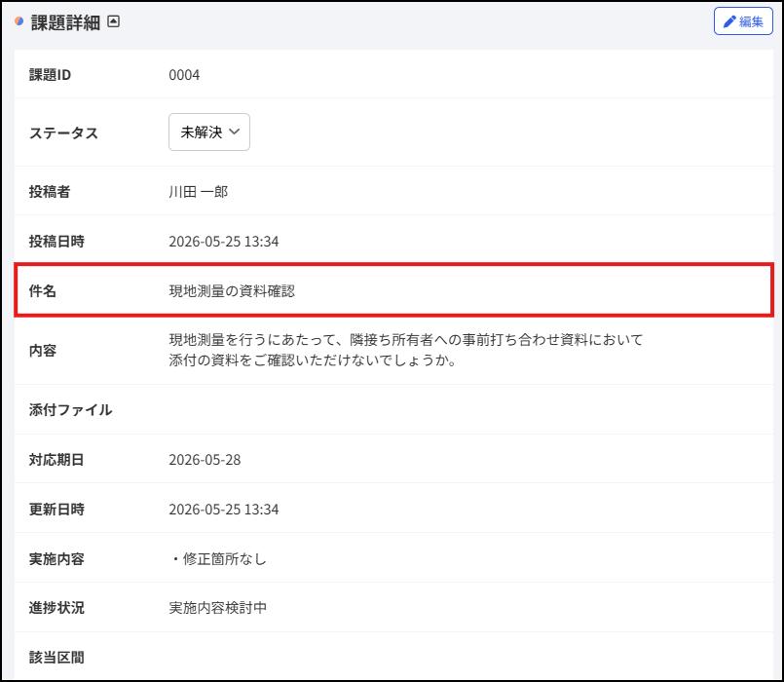
Task: Click the 対応期日 value 2026-05-28
Action: pyautogui.click(x=205, y=460)
